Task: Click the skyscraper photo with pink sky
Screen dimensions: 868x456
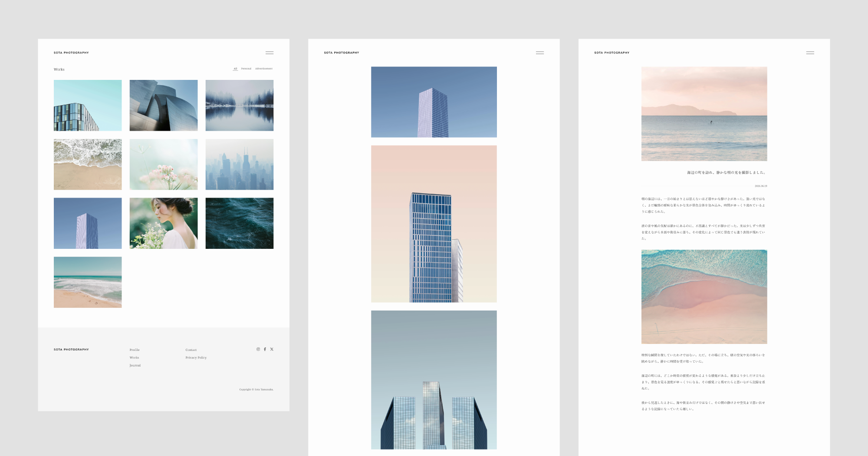Action: tap(434, 224)
